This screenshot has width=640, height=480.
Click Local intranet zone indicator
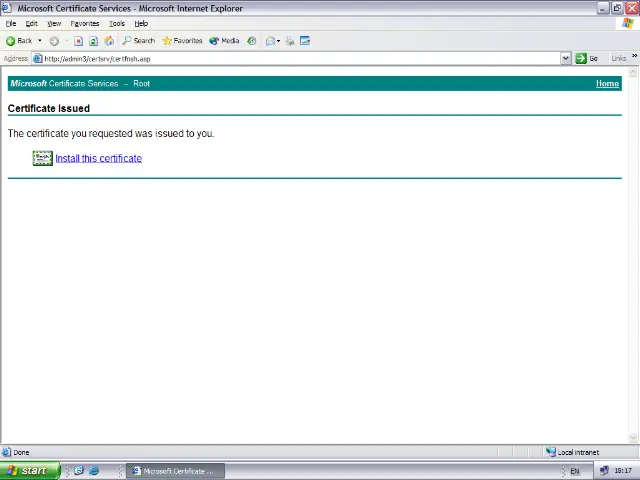pos(573,452)
